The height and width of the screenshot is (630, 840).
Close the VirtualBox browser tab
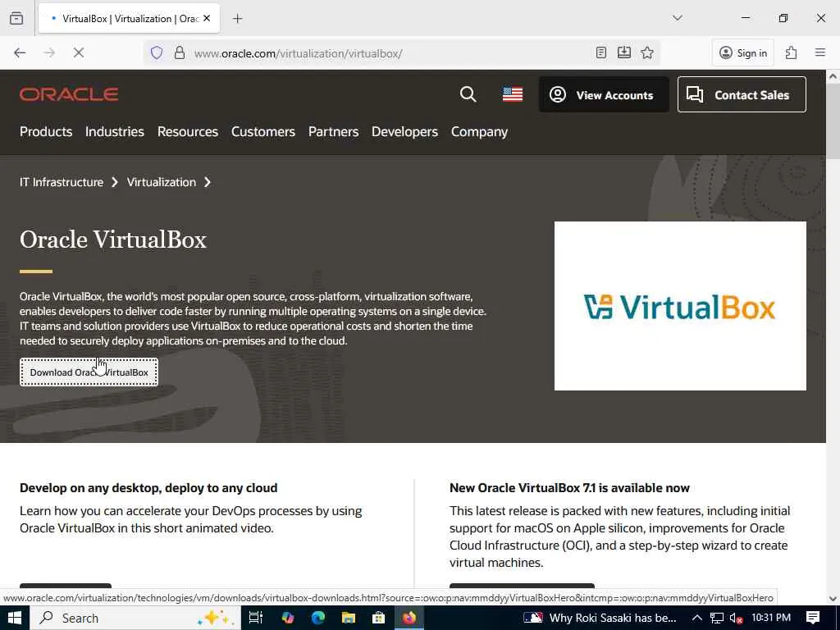pyautogui.click(x=207, y=18)
